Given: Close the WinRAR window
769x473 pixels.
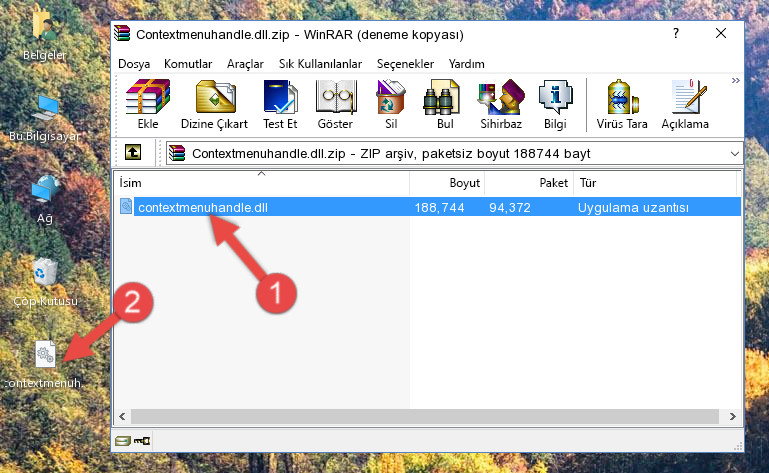Looking at the screenshot, I should [720, 33].
